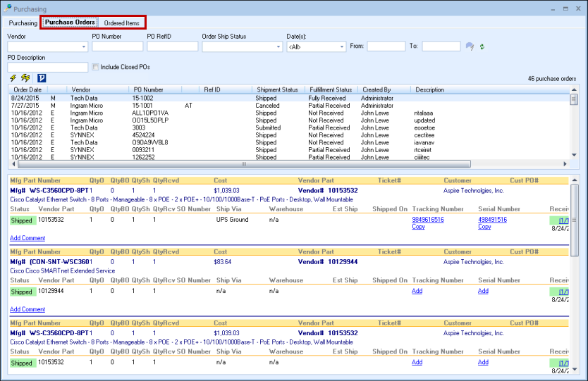The height and width of the screenshot is (381, 588).
Task: Click the single lightning bolt icon
Action: pyautogui.click(x=13, y=77)
